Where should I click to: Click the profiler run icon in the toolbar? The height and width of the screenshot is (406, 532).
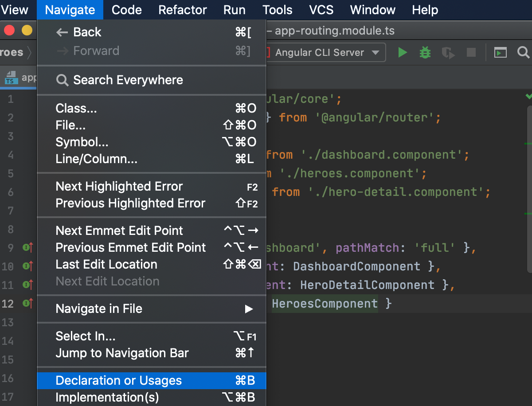[448, 53]
